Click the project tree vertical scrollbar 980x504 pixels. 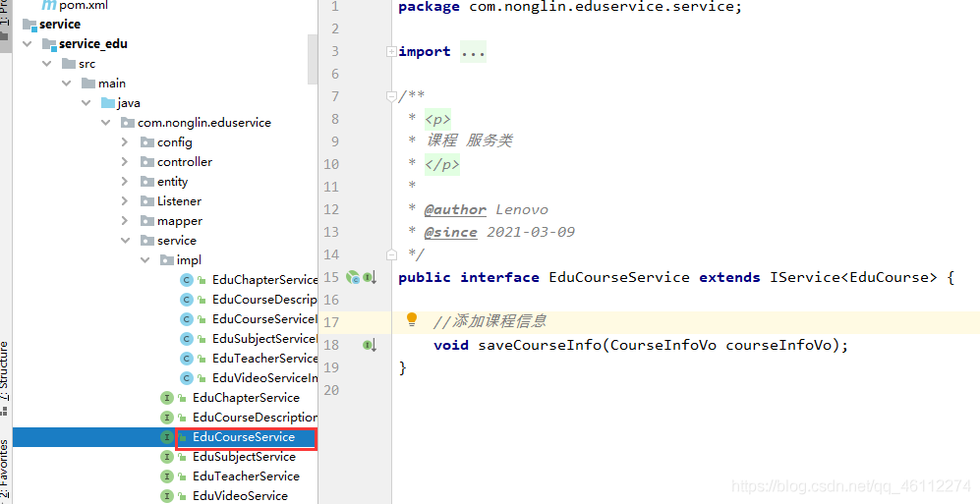[314, 59]
